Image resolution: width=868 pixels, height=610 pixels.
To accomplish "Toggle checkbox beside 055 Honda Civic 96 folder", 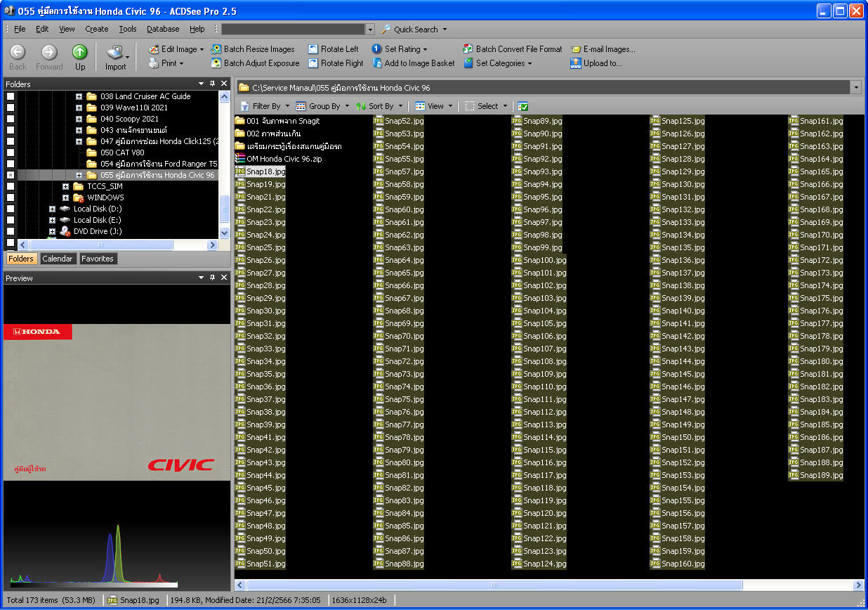I will [x=11, y=175].
